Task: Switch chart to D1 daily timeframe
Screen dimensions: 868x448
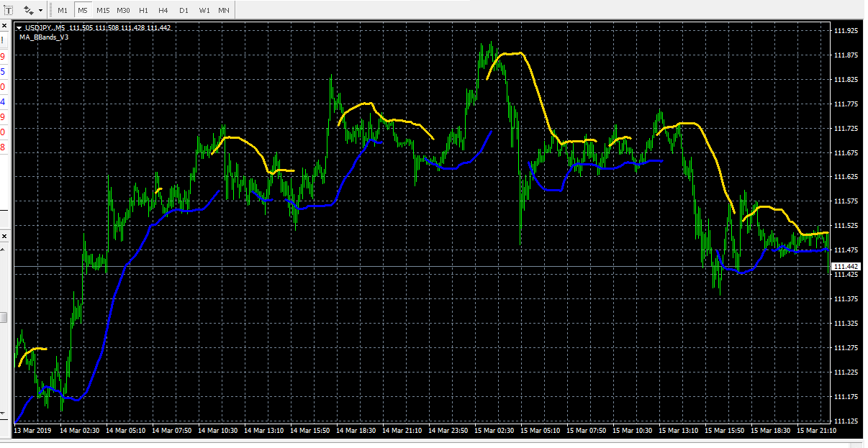Action: (184, 11)
